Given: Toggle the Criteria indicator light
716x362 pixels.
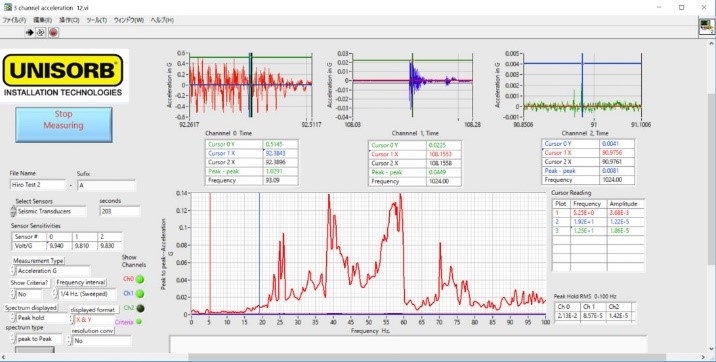Looking at the screenshot, I should point(139,322).
